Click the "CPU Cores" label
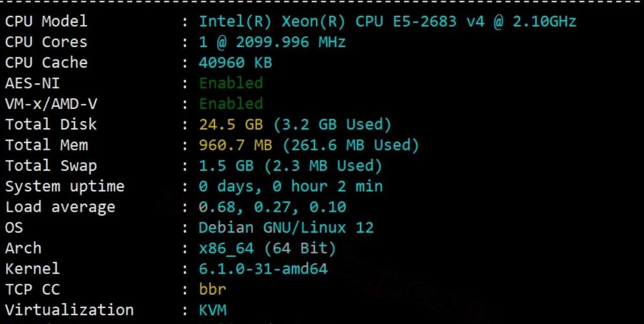Image resolution: width=644 pixels, height=324 pixels. point(46,42)
